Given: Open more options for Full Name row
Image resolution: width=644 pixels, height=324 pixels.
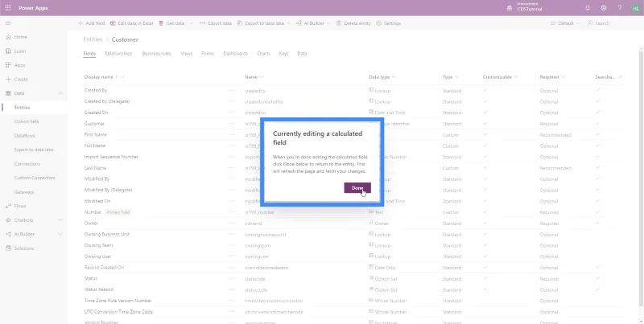Looking at the screenshot, I should (x=232, y=146).
